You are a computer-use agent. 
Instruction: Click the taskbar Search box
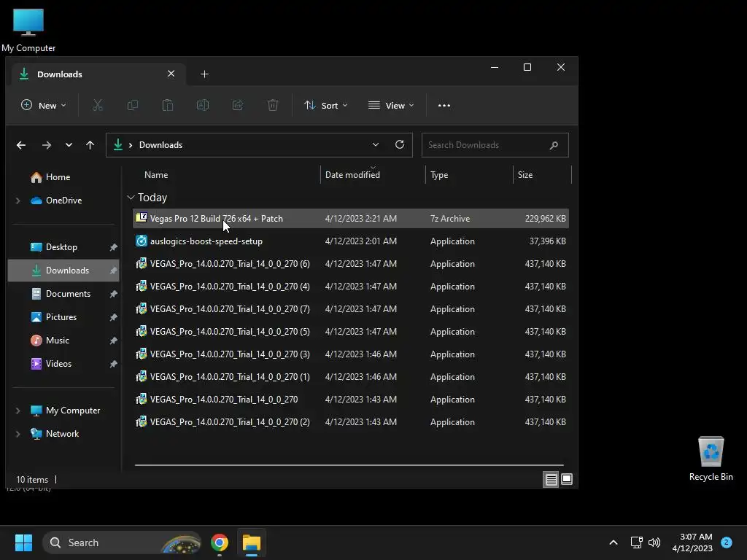122,542
